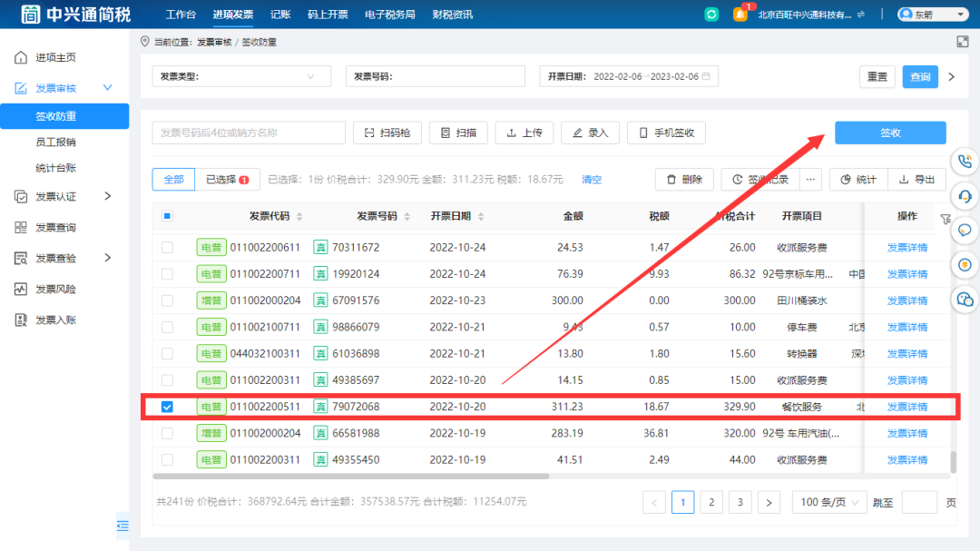Focus the 跳至 page jump field

[918, 502]
